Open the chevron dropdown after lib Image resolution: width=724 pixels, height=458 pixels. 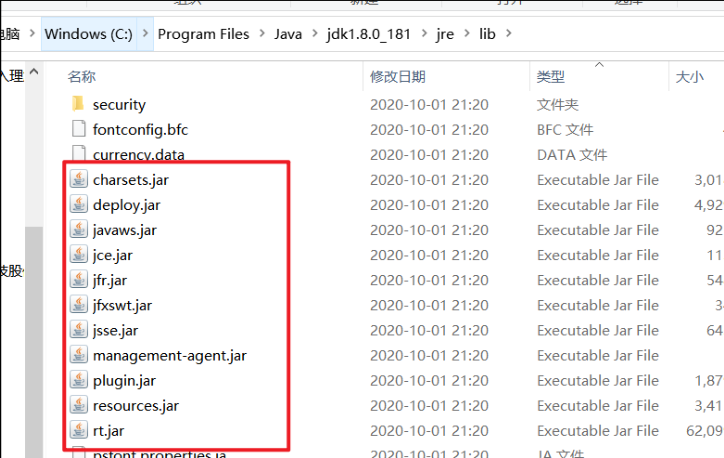coord(513,34)
